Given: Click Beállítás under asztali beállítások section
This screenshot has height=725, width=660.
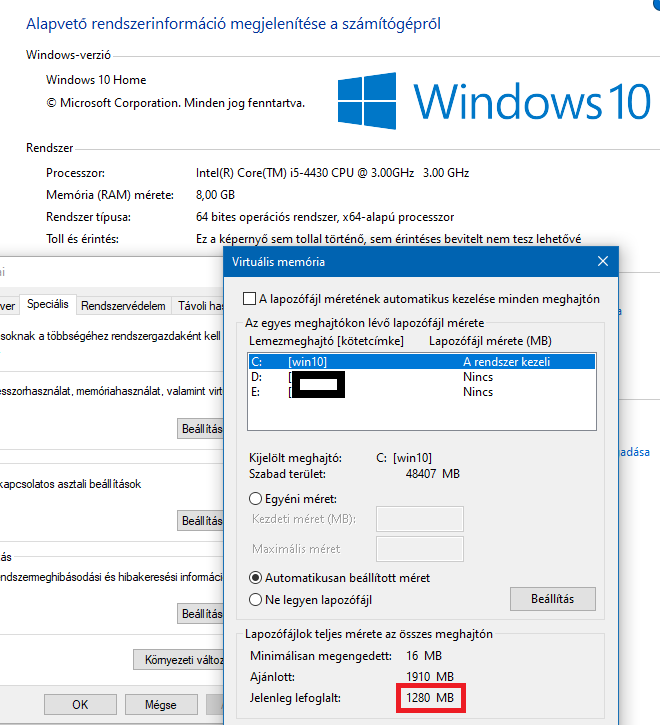Looking at the screenshot, I should click(x=200, y=521).
